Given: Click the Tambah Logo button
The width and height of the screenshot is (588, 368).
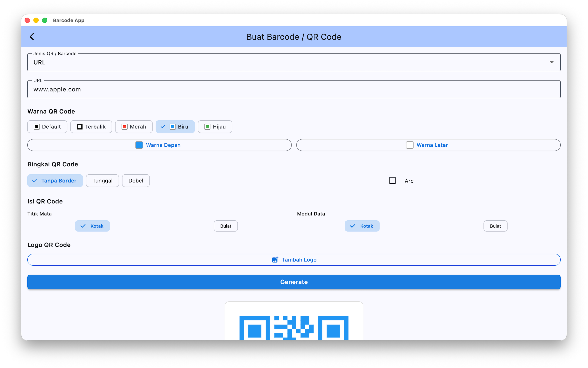Looking at the screenshot, I should (294, 260).
